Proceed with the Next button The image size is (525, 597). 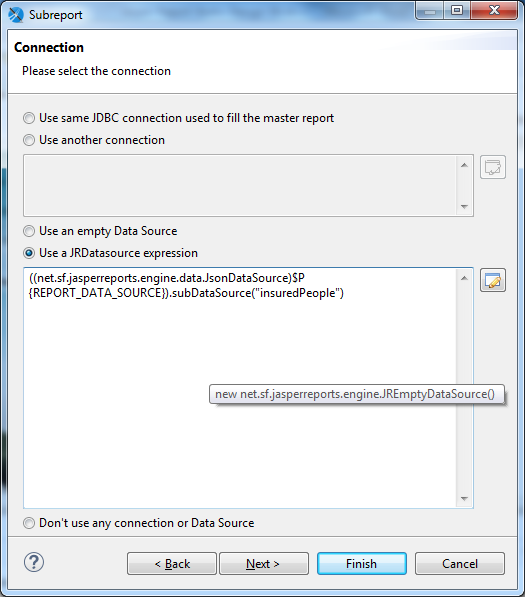(264, 563)
